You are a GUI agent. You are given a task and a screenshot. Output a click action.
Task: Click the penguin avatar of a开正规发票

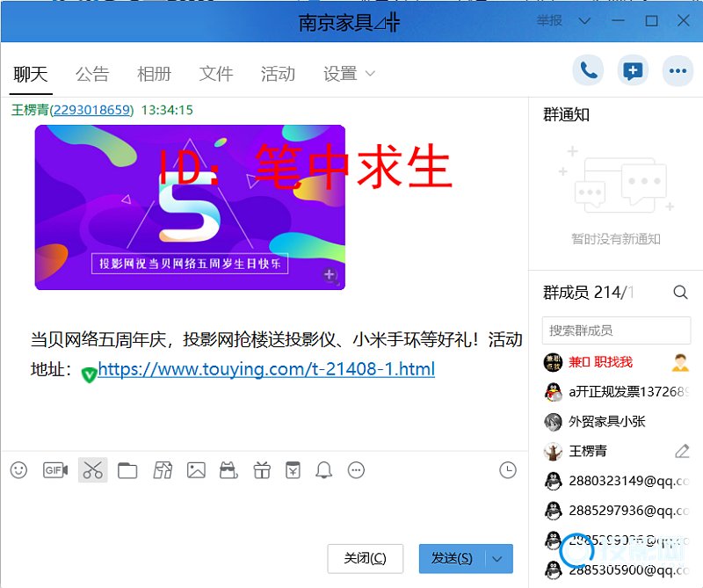554,392
